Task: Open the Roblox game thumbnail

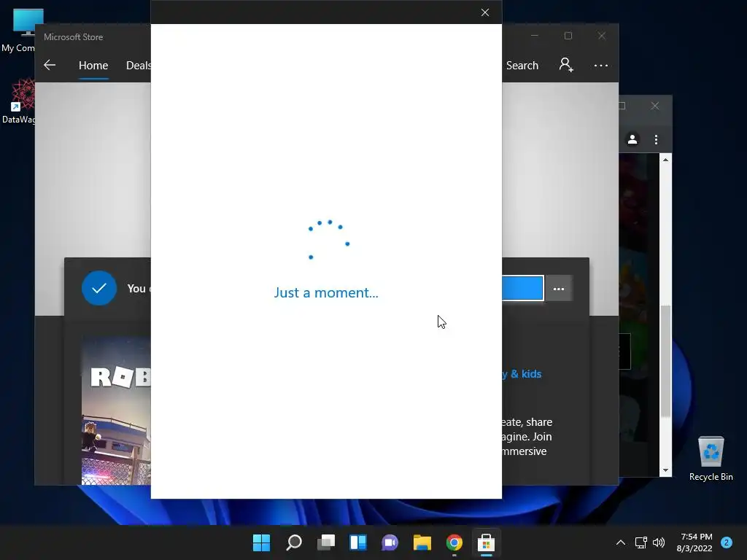Action: click(x=116, y=411)
